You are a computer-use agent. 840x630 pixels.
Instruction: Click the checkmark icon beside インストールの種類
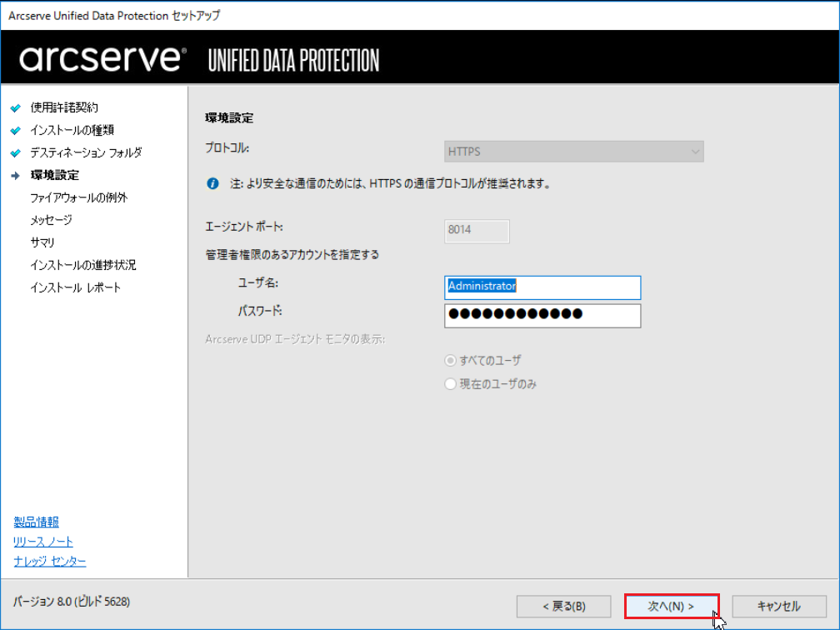(16, 131)
